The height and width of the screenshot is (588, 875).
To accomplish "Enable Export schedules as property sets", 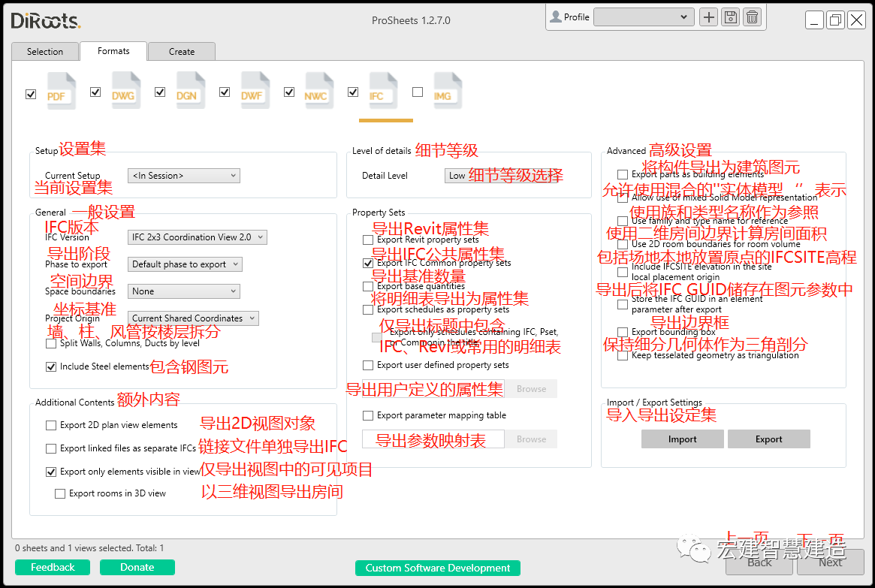I will point(368,309).
